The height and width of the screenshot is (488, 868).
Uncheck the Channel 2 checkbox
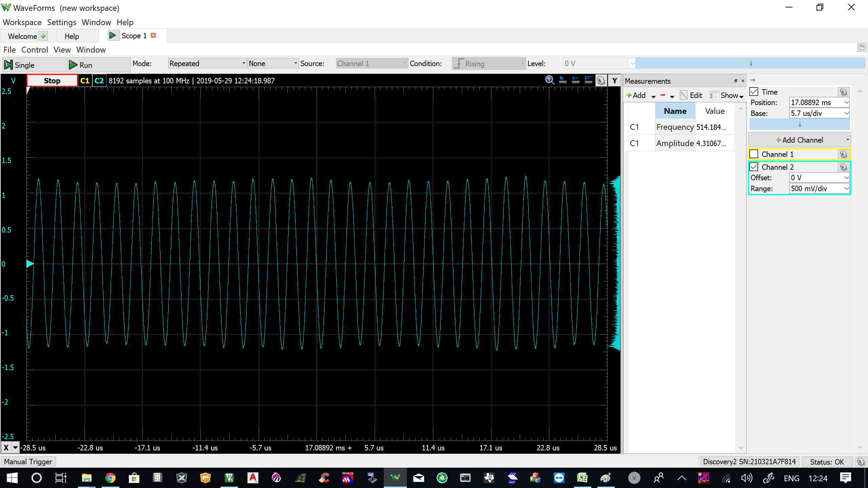tap(754, 167)
